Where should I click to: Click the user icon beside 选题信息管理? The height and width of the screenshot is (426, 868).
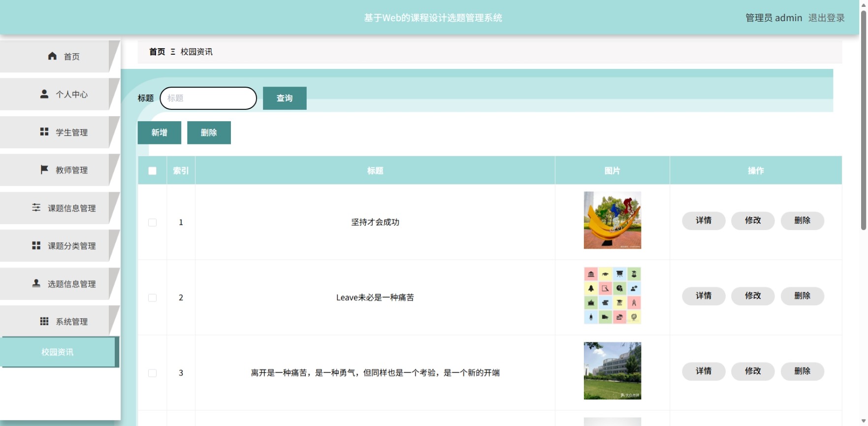[x=36, y=284]
